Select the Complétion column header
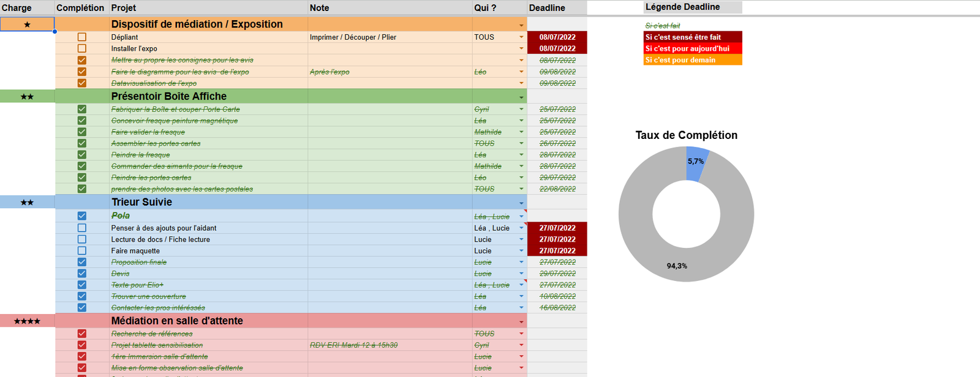This screenshot has height=377, width=980. (x=80, y=8)
